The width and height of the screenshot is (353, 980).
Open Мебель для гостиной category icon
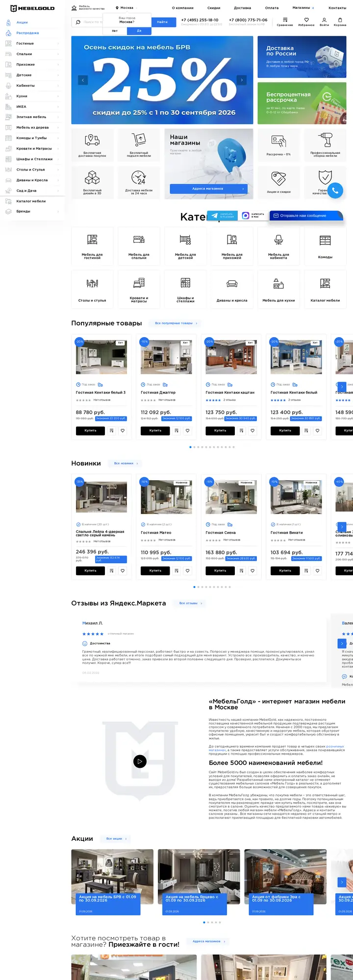[92, 240]
